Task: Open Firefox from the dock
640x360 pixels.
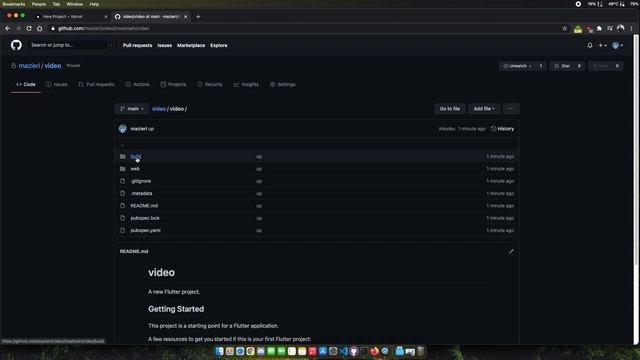Action: tap(374, 351)
